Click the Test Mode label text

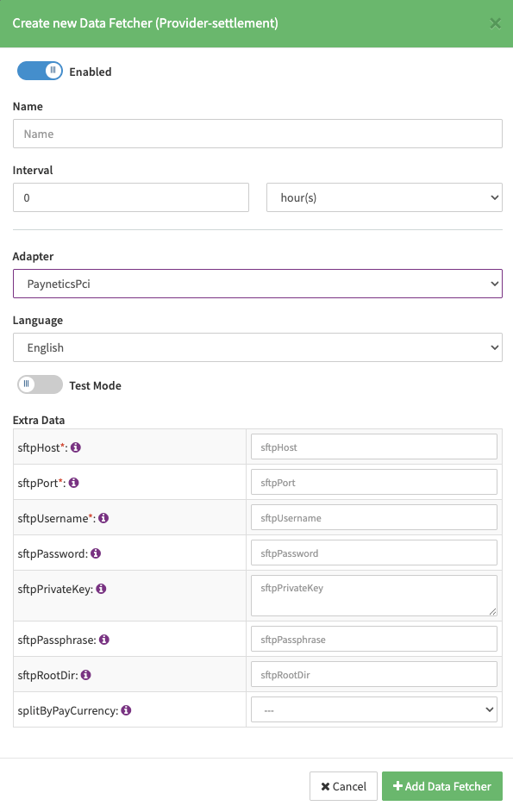coord(96,385)
